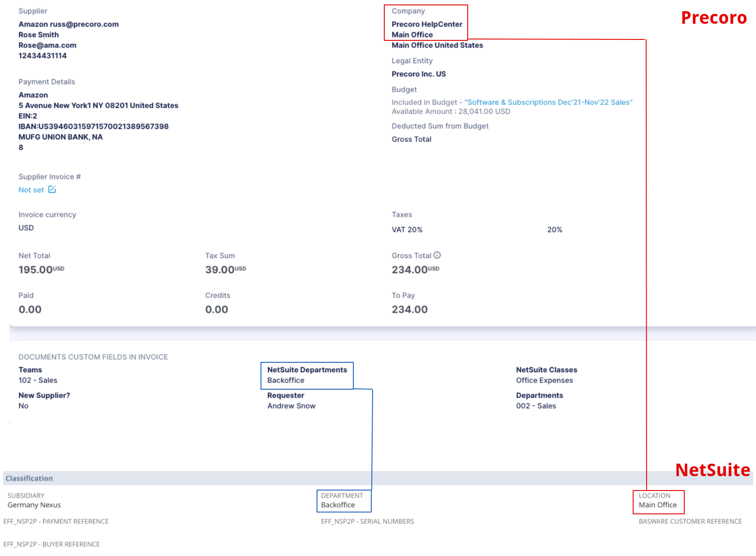Click the edit icon next to Not set
Image resolution: width=756 pixels, height=556 pixels.
coord(52,190)
